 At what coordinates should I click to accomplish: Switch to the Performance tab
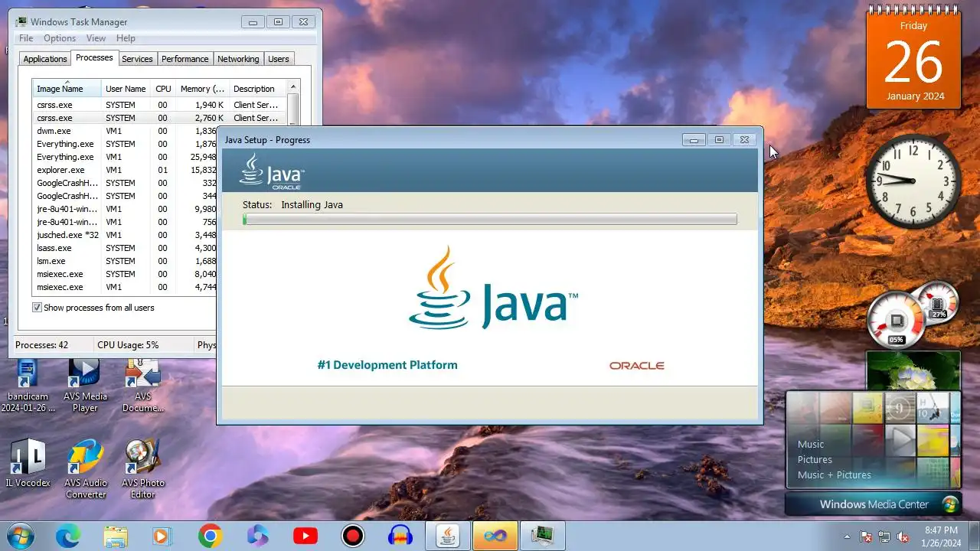pyautogui.click(x=185, y=59)
